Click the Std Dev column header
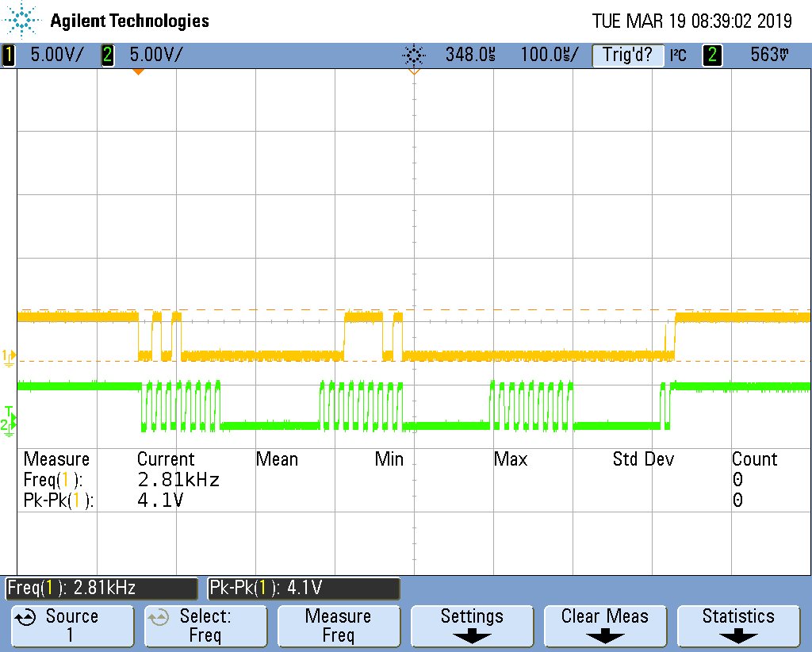The image size is (812, 652). (x=643, y=459)
